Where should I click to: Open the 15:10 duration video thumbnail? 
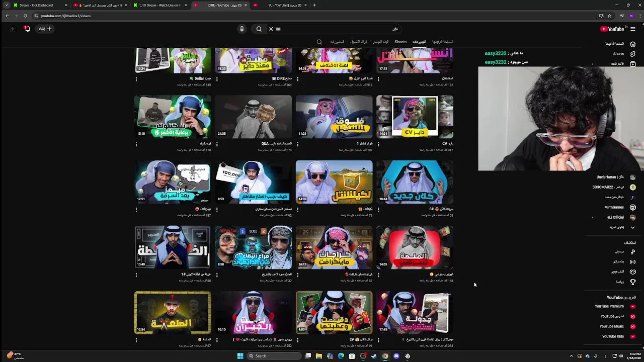173,117
